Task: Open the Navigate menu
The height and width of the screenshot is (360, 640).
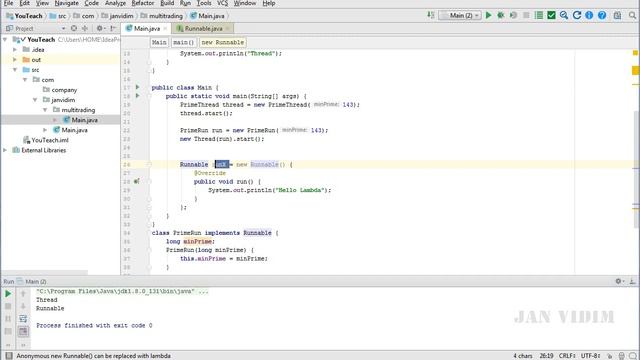Action: point(67,3)
